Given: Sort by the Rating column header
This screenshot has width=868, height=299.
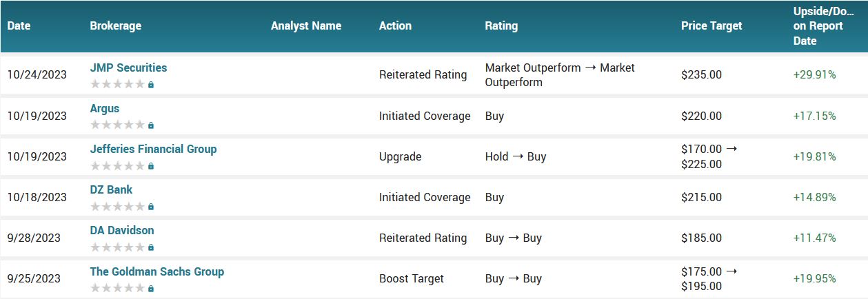Looking at the screenshot, I should tap(501, 25).
